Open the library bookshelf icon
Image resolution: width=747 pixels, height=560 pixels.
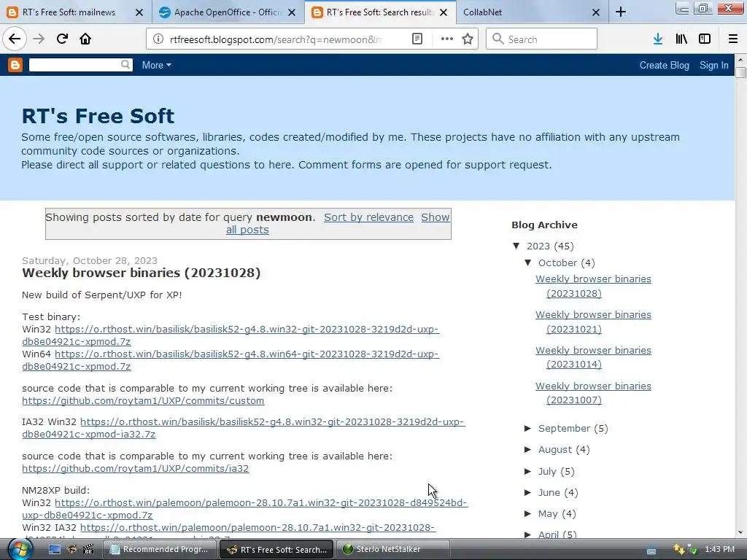[x=681, y=39]
